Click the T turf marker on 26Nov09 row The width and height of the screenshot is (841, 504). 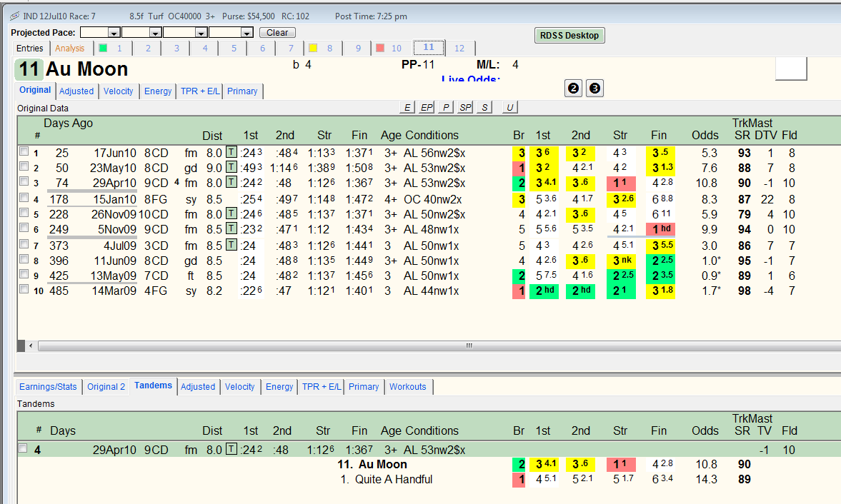coord(232,213)
